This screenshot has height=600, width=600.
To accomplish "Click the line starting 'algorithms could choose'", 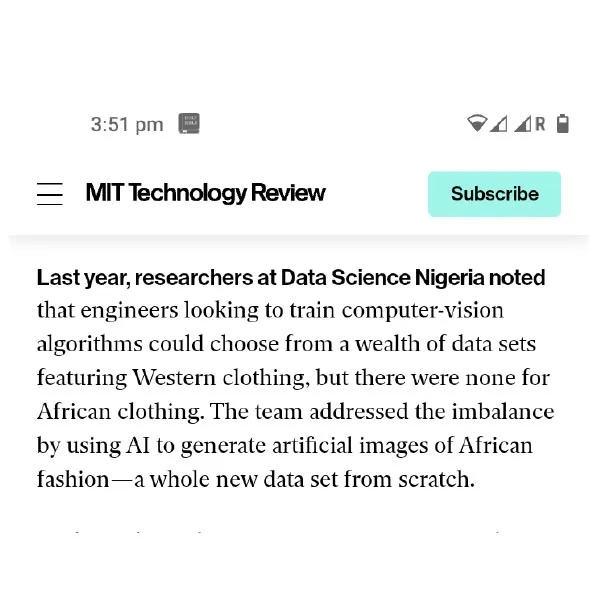I will click(286, 345).
